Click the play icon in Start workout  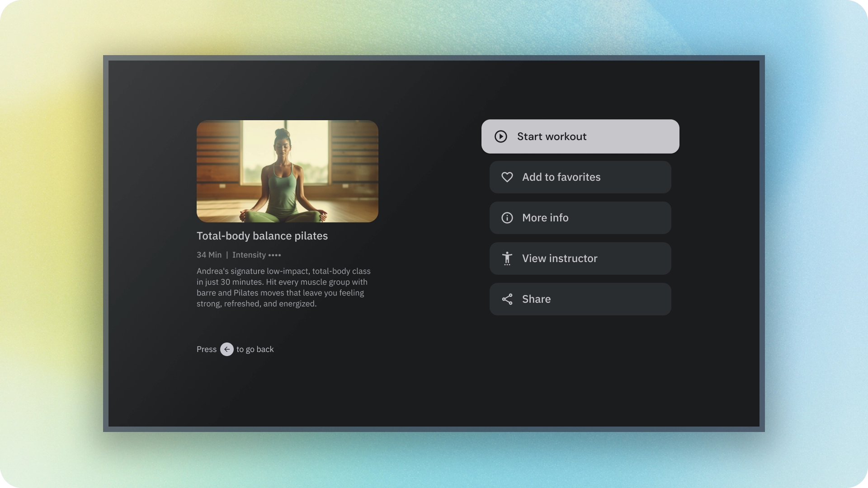click(500, 136)
